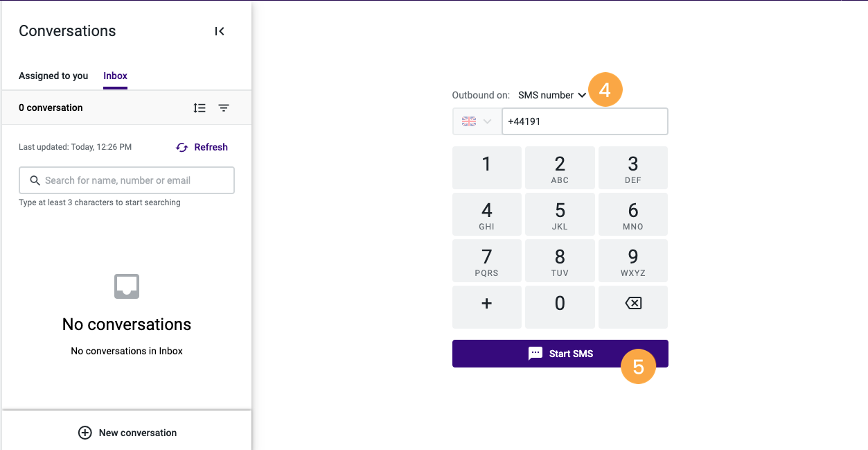Screen dimensions: 868x450
Task: Open the country code selector
Action: coord(477,121)
